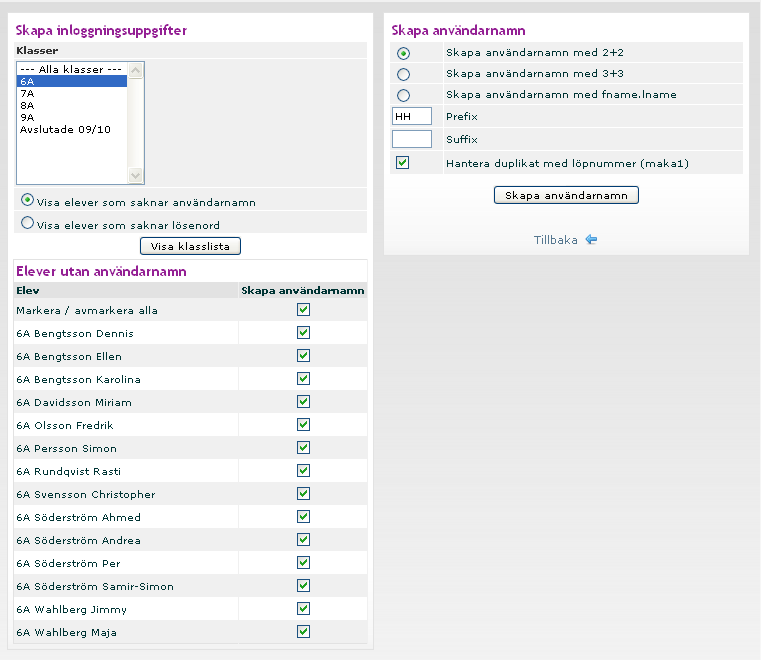This screenshot has width=761, height=660.
Task: Click the Klasser list scroll-up arrow
Action: coord(135,70)
